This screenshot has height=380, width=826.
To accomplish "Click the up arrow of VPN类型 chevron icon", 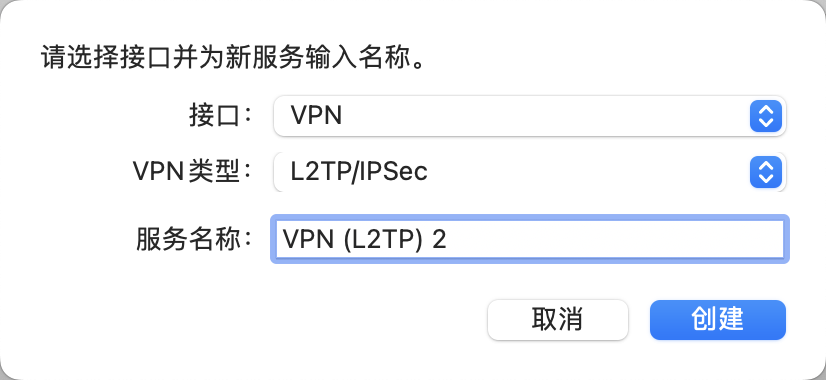I will click(765, 165).
